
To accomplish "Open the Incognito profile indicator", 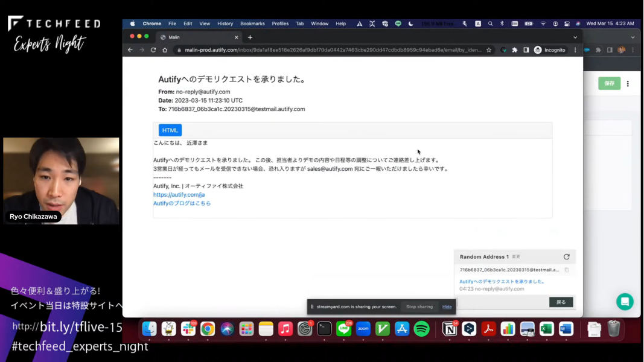I will coord(549,50).
